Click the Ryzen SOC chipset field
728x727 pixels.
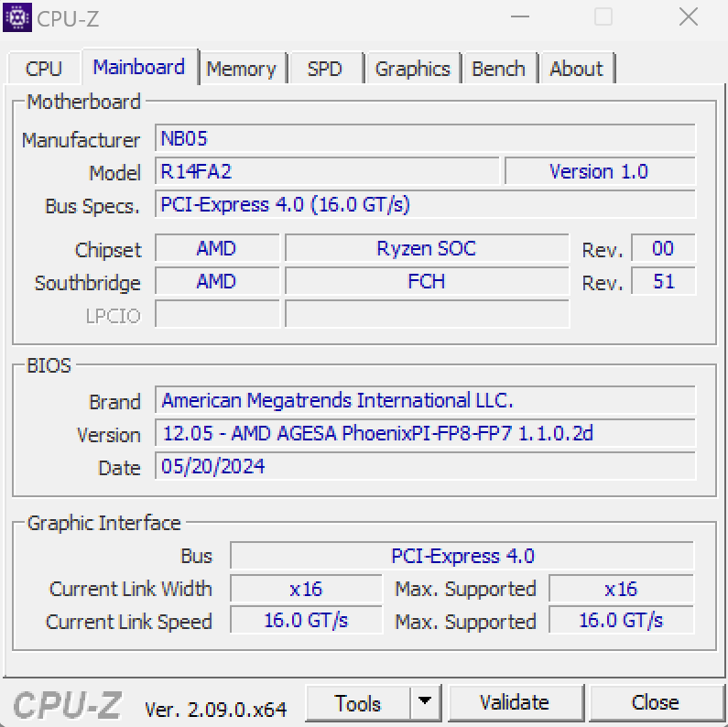click(427, 248)
